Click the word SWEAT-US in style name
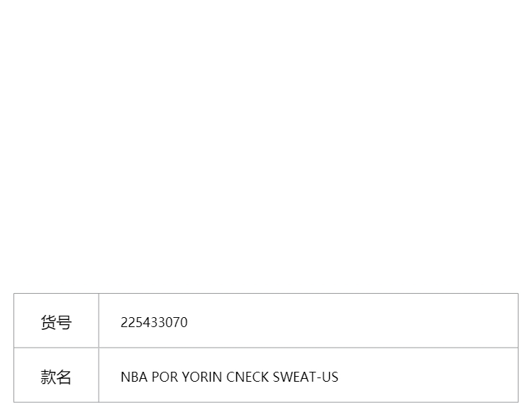532x403 pixels. coord(305,377)
